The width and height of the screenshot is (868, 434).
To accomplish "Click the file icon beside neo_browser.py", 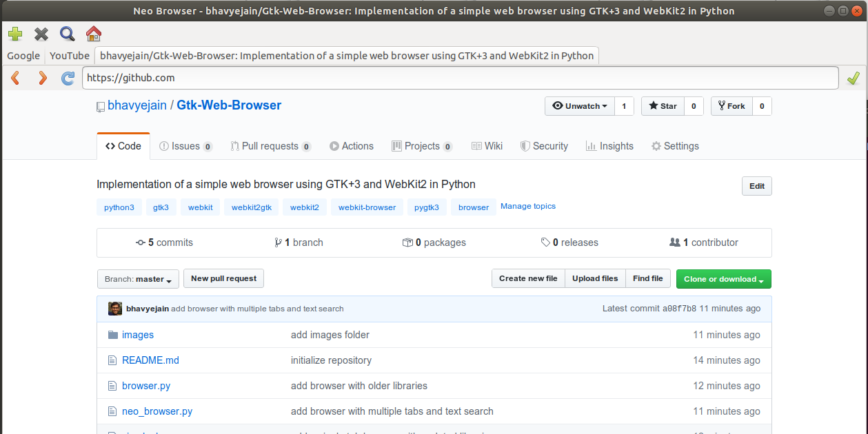I will (113, 411).
